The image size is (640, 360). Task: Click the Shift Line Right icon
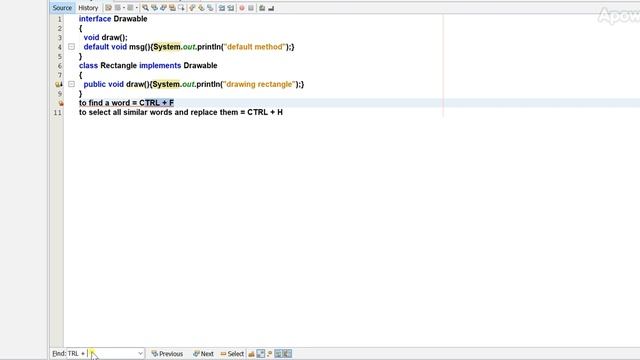click(231, 8)
